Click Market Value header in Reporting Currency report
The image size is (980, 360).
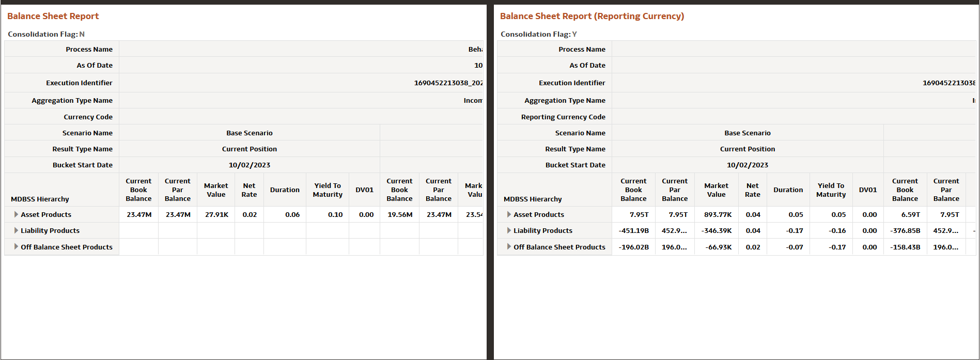pos(716,190)
